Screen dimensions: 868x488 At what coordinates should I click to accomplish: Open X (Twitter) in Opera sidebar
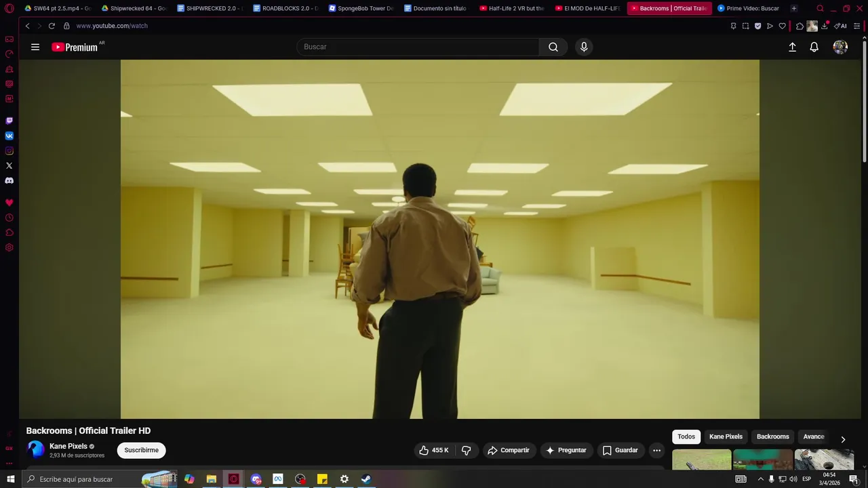click(9, 165)
